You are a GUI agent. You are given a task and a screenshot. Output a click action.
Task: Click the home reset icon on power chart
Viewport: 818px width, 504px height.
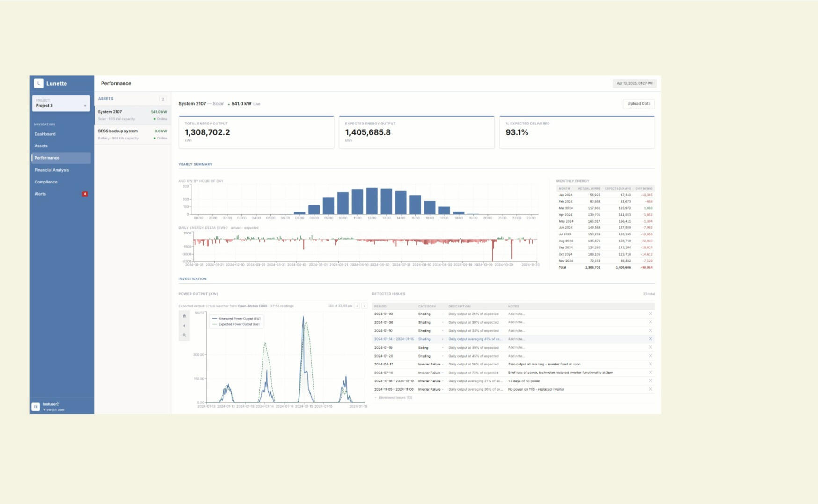(x=184, y=316)
